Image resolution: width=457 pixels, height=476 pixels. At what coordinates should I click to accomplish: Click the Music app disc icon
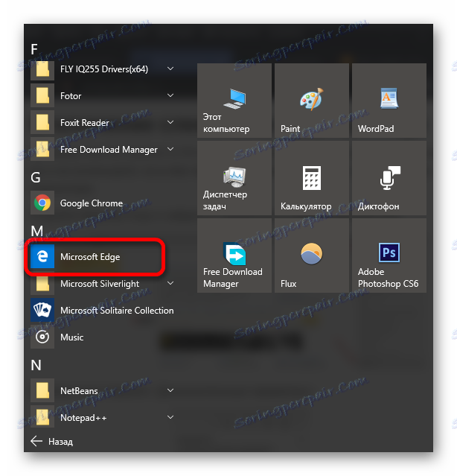click(x=42, y=337)
